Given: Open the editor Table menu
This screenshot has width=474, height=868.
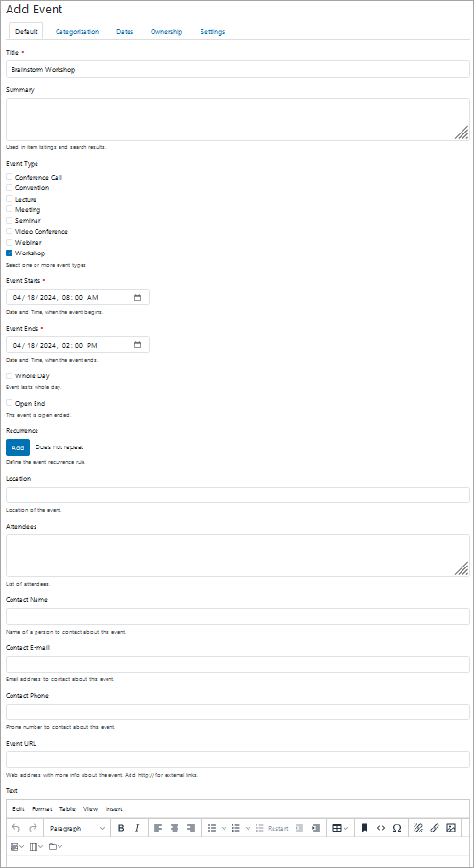Looking at the screenshot, I should coord(67,808).
